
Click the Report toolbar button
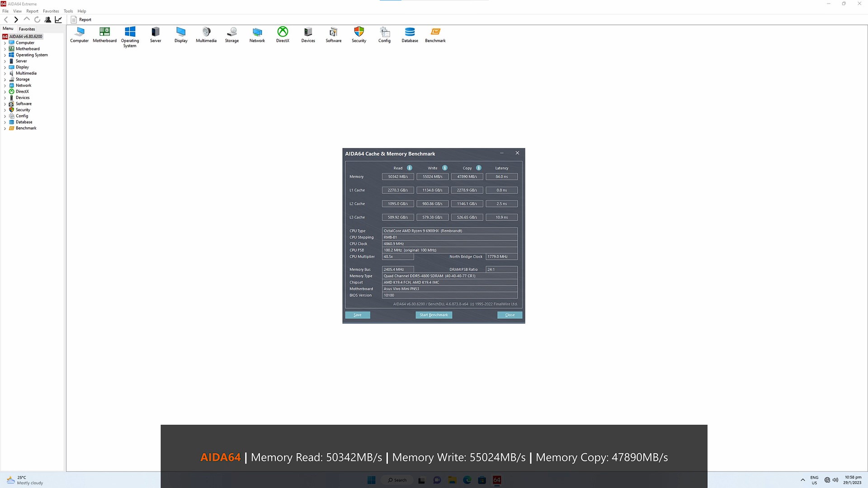[81, 19]
